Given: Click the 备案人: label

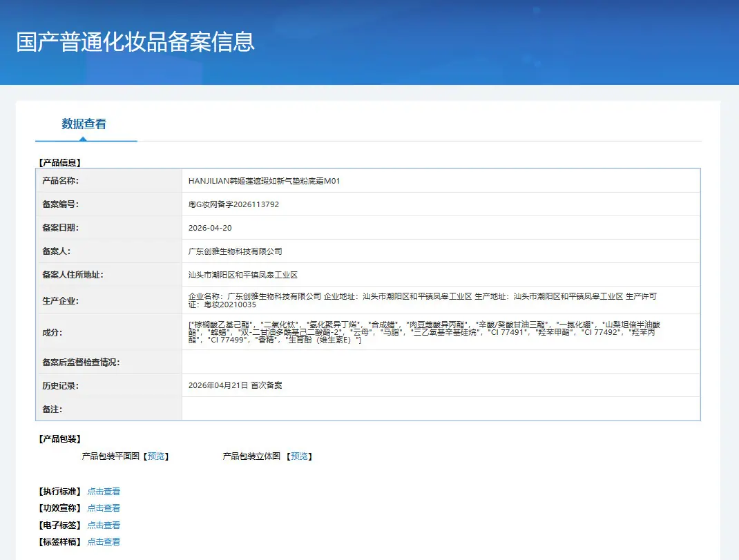Looking at the screenshot, I should click(x=57, y=252).
